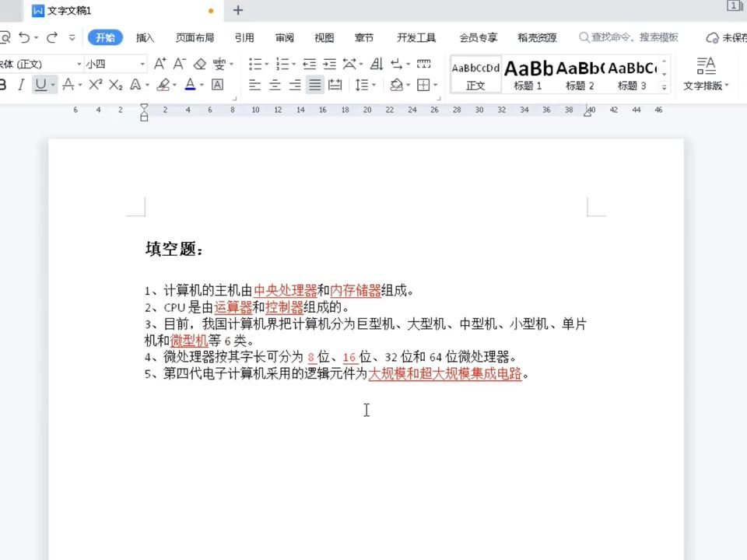Expand the font color dropdown arrow
Viewport: 747px width, 560px height.
point(202,85)
